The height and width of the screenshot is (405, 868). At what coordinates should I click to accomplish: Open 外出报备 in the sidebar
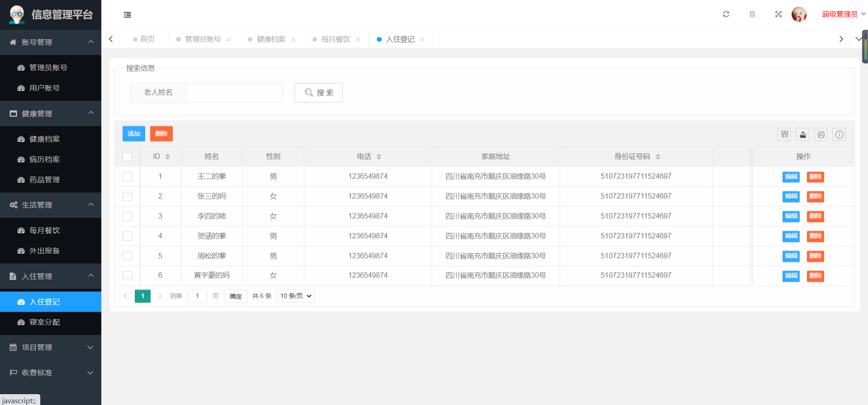point(51,250)
